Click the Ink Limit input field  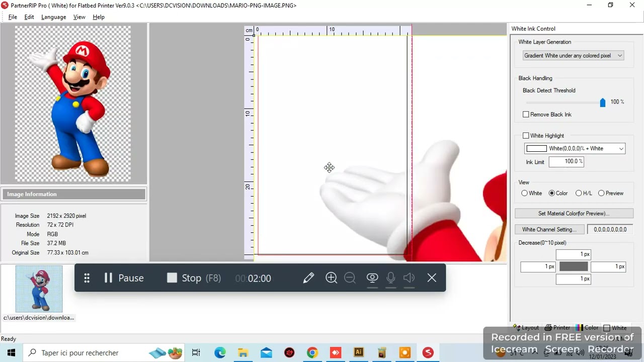(567, 161)
